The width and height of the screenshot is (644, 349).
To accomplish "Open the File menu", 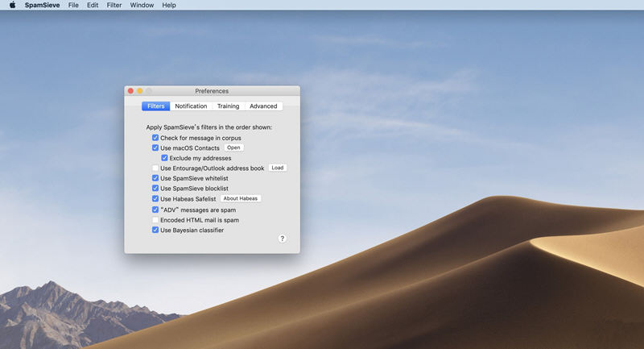I will tap(73, 5).
